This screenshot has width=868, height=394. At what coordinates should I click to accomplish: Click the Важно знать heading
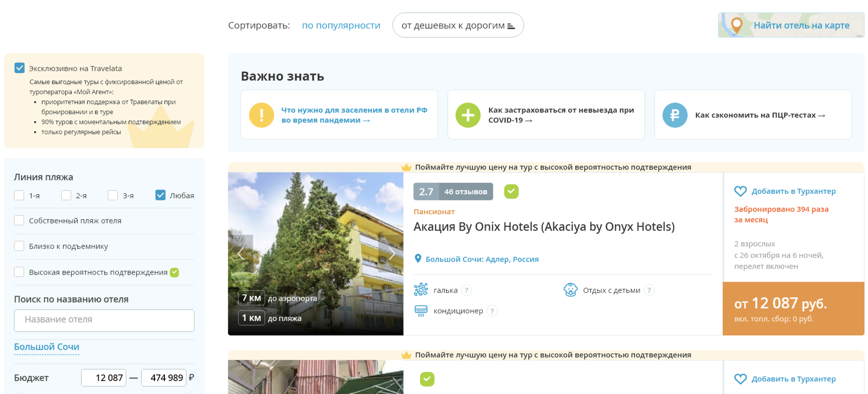tap(282, 76)
